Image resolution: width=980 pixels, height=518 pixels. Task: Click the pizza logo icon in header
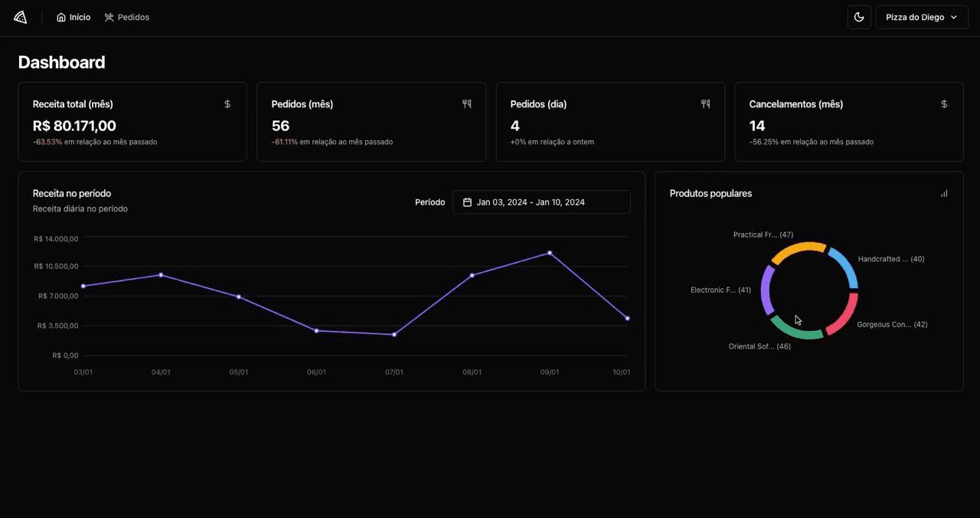point(21,17)
